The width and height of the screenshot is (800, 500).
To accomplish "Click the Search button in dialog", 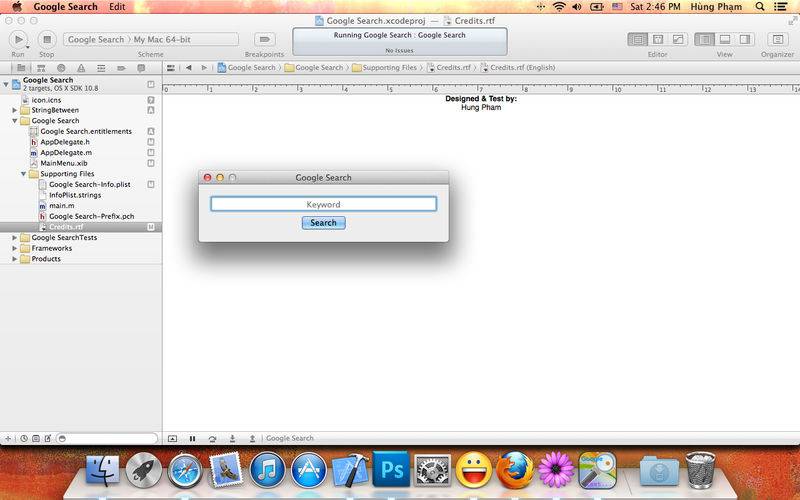I will pyautogui.click(x=323, y=223).
